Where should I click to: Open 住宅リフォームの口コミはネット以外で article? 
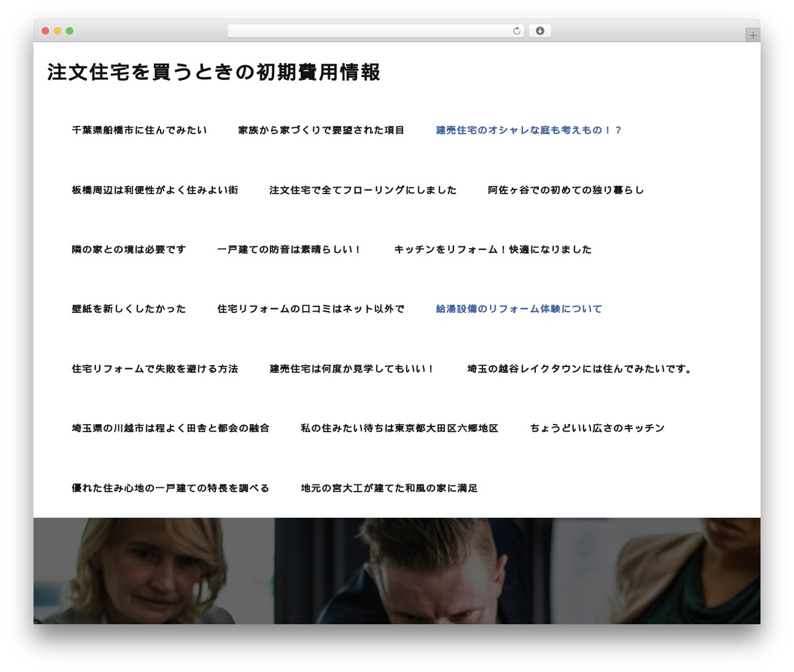point(311,309)
